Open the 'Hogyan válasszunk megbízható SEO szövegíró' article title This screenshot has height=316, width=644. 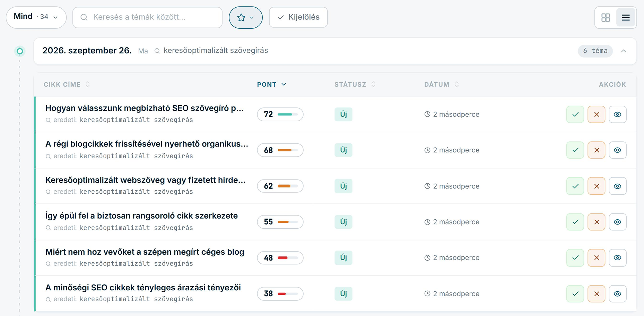point(145,108)
